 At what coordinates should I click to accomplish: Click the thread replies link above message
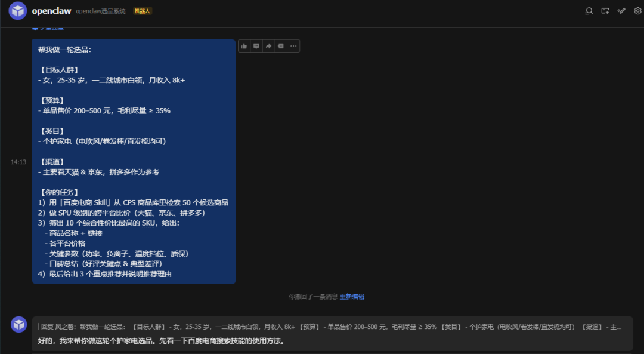click(x=48, y=29)
